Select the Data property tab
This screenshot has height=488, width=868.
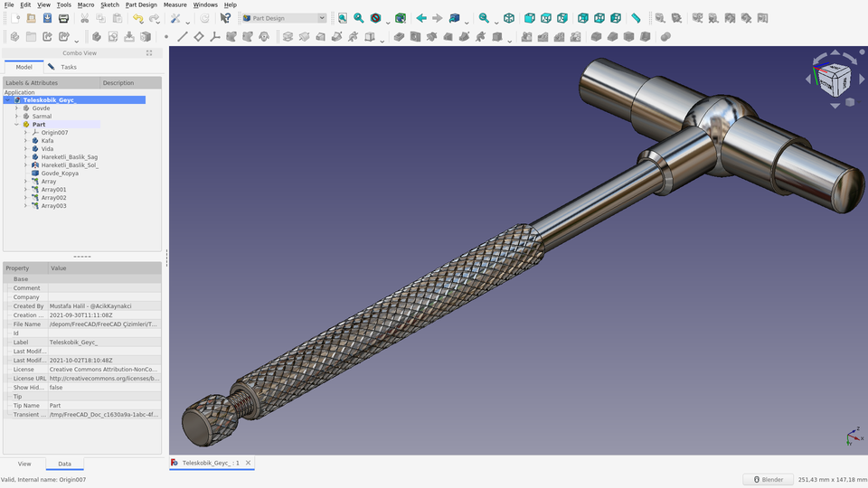click(x=65, y=464)
